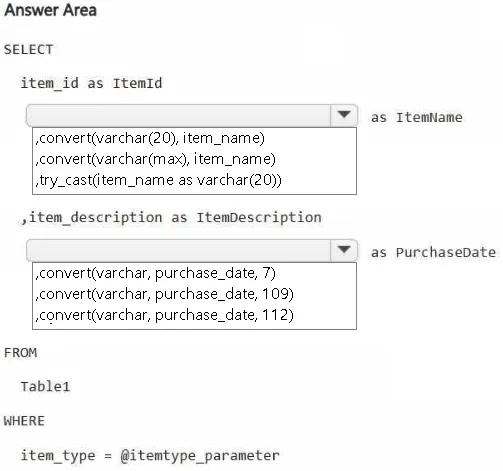
Task: Click the Answer Area heading
Action: 50,10
